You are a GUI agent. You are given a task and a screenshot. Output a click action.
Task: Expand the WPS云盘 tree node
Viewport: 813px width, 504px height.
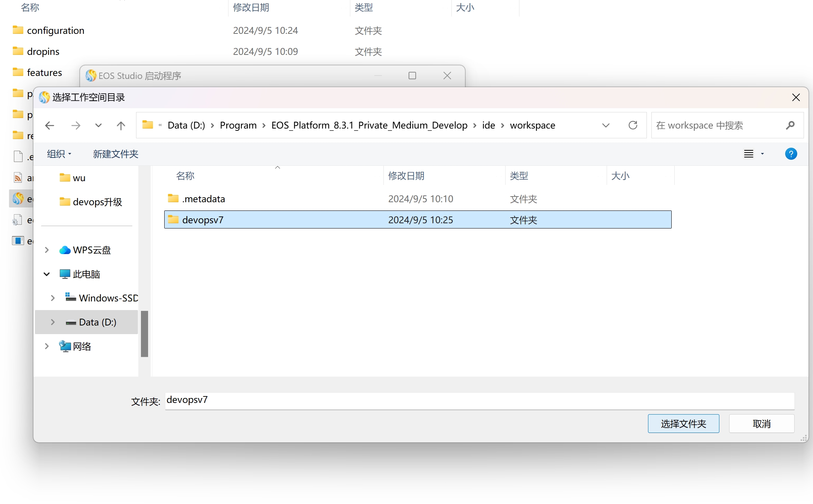click(47, 250)
